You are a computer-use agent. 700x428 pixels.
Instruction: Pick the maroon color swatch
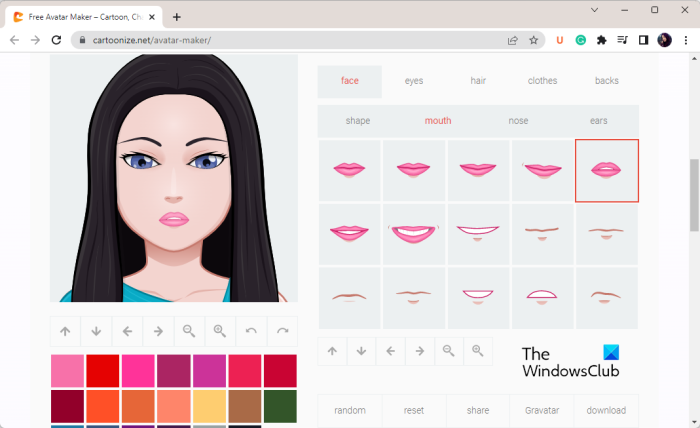tap(67, 406)
